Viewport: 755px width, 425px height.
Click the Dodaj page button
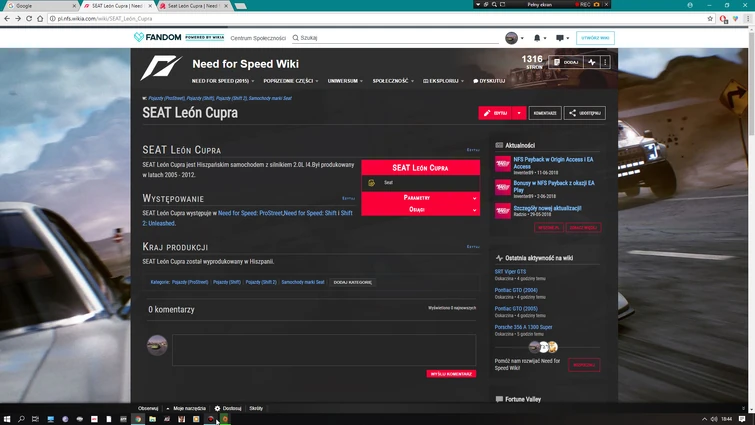coord(566,62)
